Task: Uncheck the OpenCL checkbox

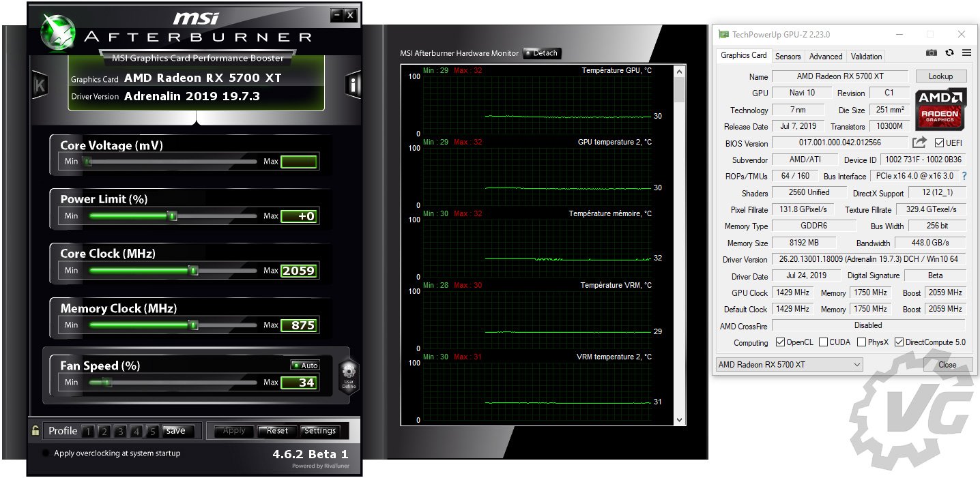Action: pyautogui.click(x=781, y=342)
